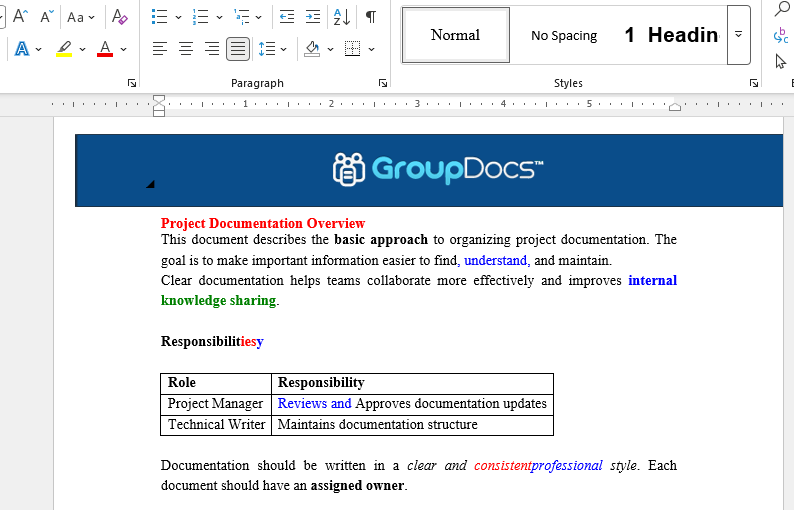Toggle Align Left for paragraph
The image size is (794, 510).
click(160, 48)
